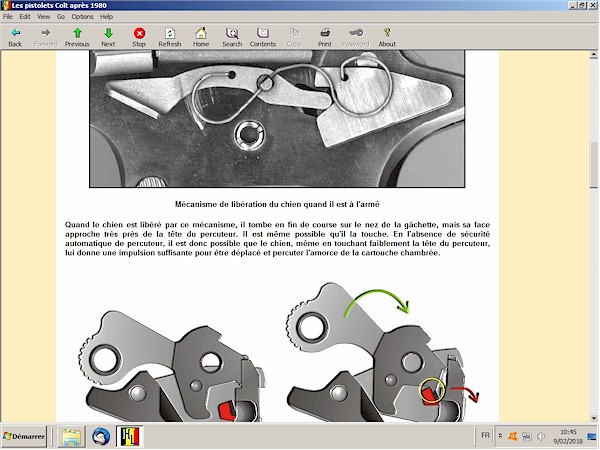The width and height of the screenshot is (600, 450).
Task: Switch input language via FR indicator
Action: (x=485, y=437)
